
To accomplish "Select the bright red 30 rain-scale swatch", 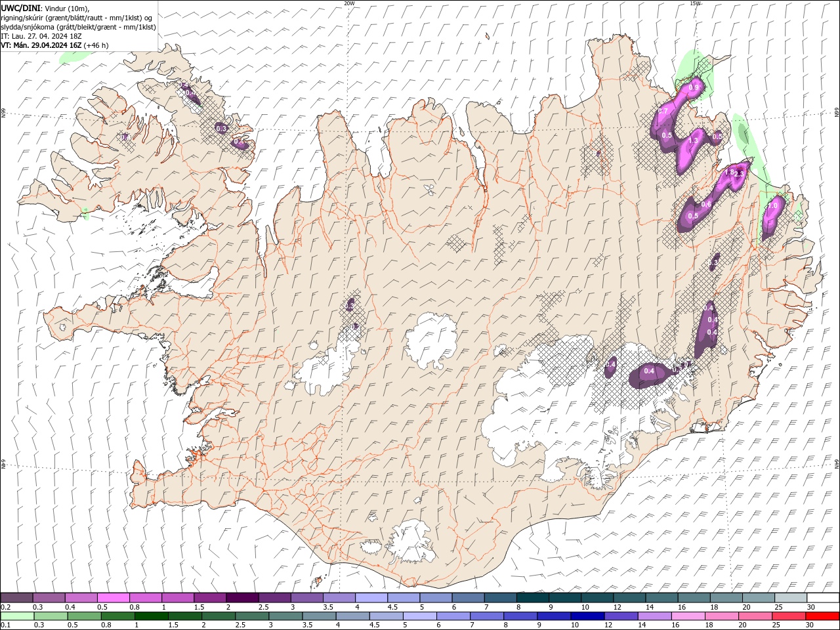I will pyautogui.click(x=822, y=616).
